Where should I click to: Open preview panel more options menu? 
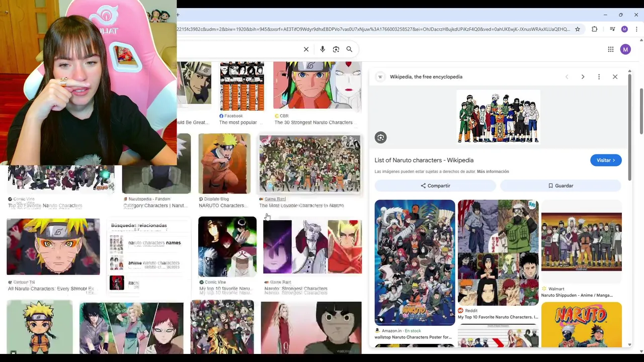tap(599, 77)
